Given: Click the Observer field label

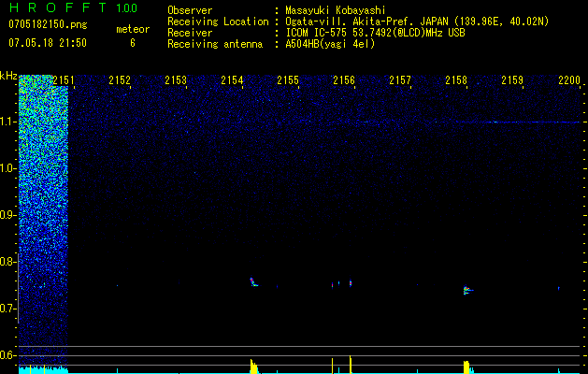Looking at the screenshot, I should pos(190,10).
